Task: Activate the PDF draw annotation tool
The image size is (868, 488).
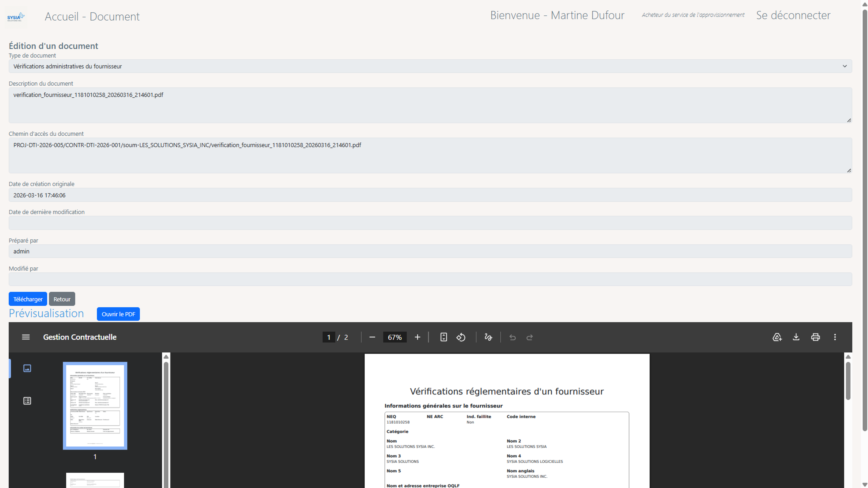Action: coord(488,337)
